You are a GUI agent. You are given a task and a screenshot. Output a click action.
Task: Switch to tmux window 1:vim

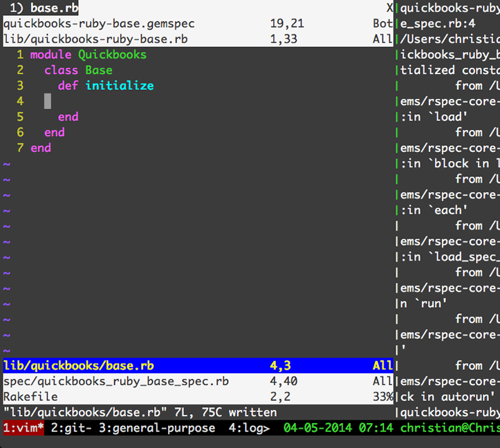(x=24, y=428)
